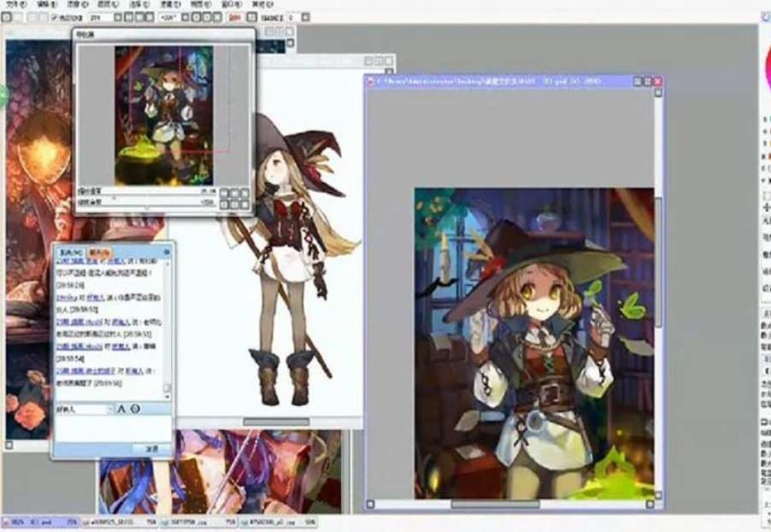Open the File menu in the menu bar
The width and height of the screenshot is (771, 532).
coord(15,5)
